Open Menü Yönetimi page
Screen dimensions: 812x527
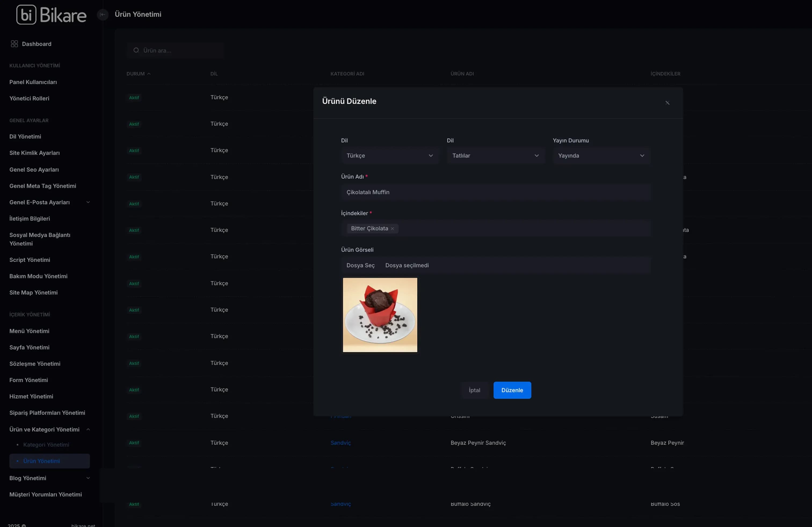(29, 331)
